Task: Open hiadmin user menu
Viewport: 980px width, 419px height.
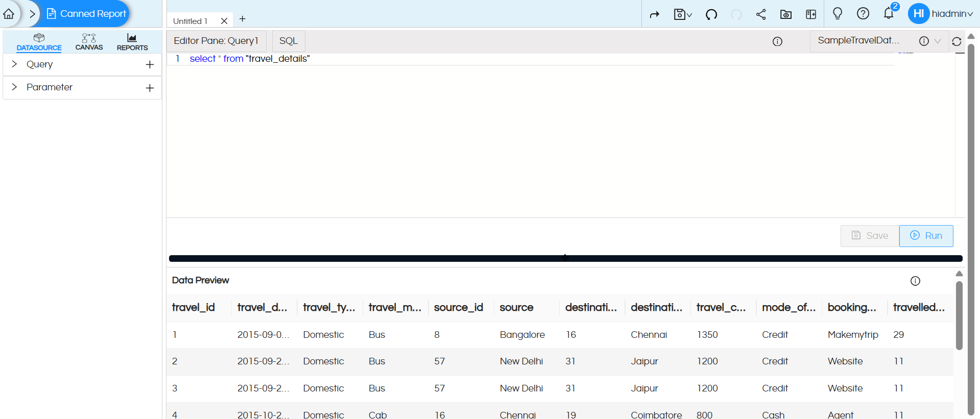Action: (952, 14)
